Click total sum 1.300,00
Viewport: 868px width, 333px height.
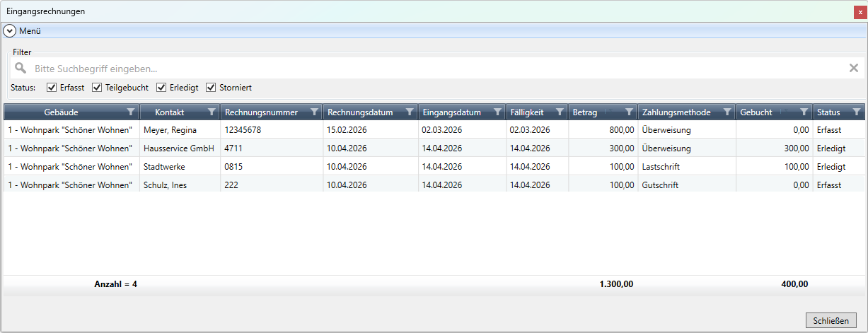[616, 284]
